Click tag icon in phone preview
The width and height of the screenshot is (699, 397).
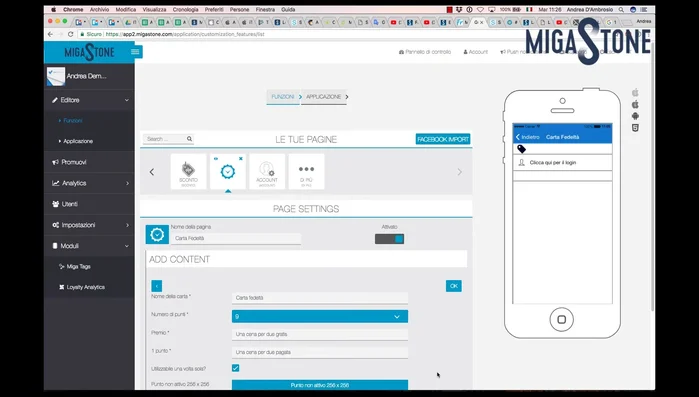tap(521, 149)
